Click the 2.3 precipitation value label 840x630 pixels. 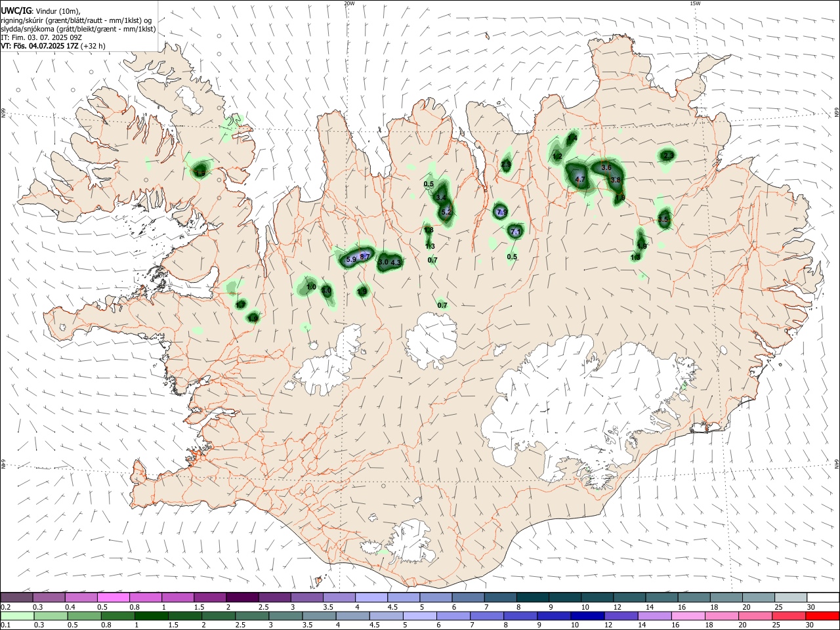(x=668, y=156)
